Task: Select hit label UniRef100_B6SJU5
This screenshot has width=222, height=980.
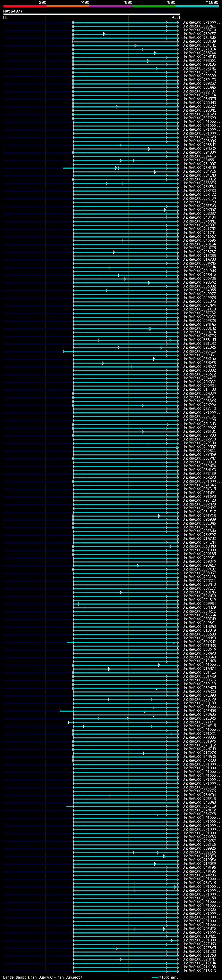Action: 199,340
